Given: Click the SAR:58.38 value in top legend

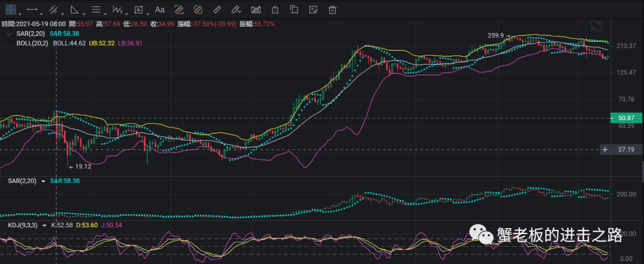Looking at the screenshot, I should click(64, 33).
